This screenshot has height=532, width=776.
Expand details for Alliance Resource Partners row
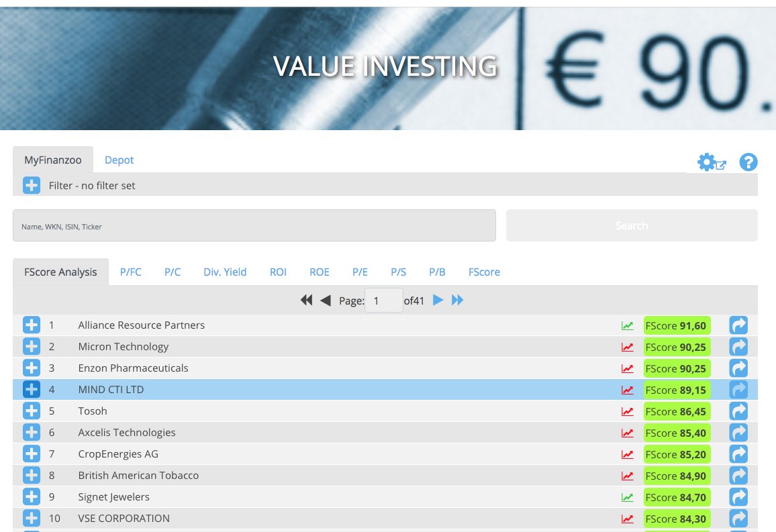click(x=31, y=325)
